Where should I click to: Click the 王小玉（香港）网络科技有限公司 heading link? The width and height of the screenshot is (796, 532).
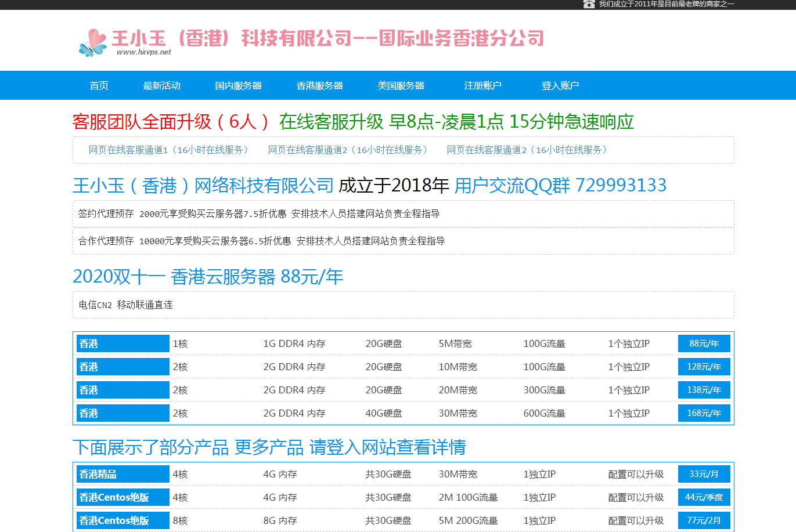203,185
